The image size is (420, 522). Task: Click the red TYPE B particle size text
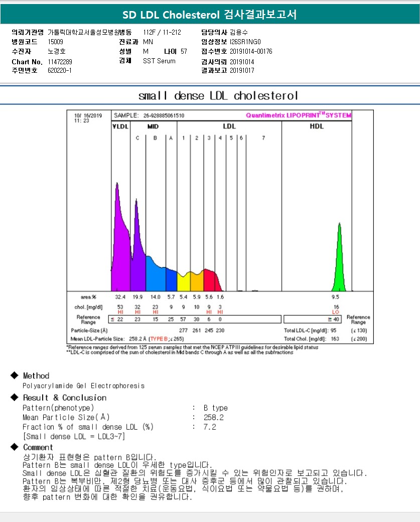[160, 339]
